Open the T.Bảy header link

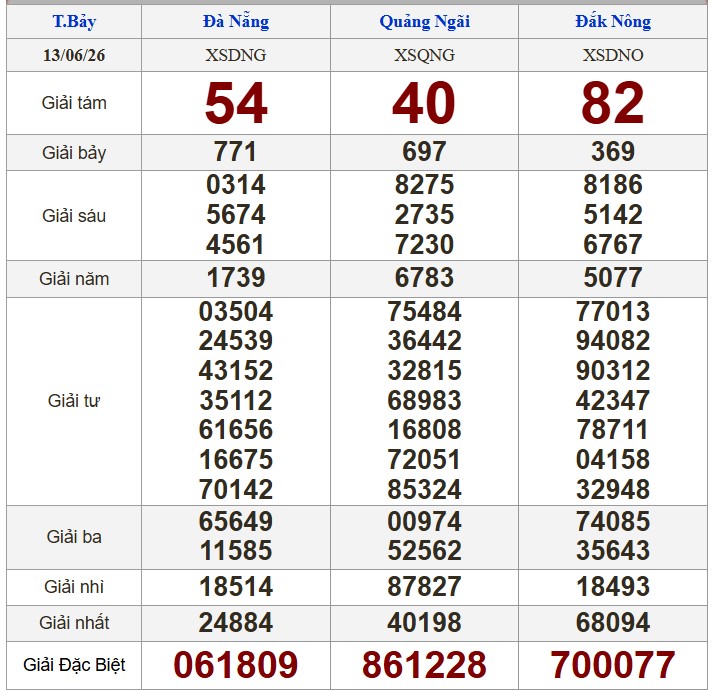point(74,21)
